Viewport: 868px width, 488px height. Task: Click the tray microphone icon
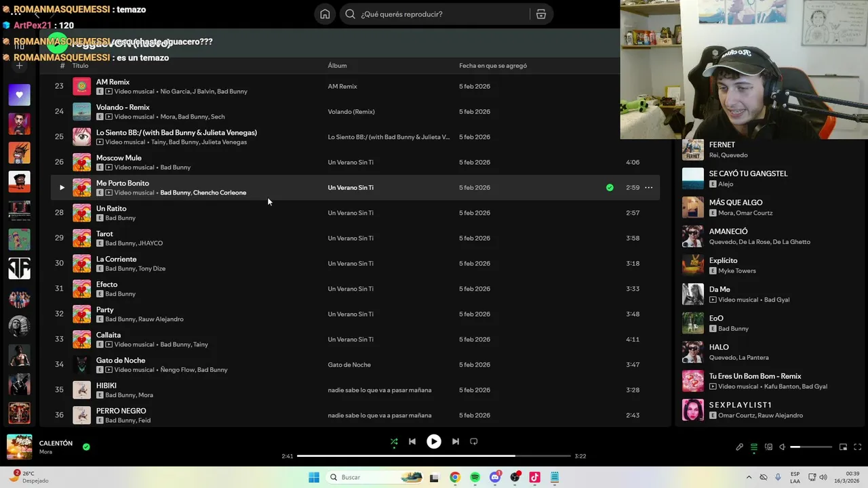tap(778, 477)
